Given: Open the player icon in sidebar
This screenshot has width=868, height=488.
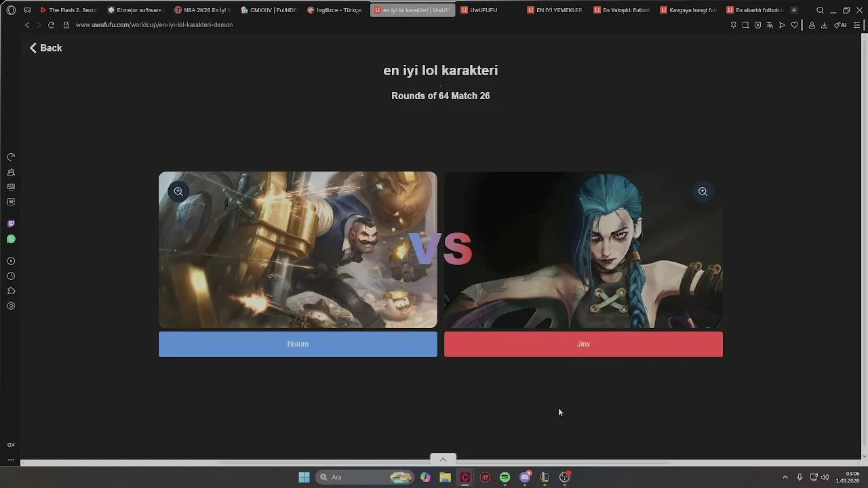Looking at the screenshot, I should [x=11, y=261].
